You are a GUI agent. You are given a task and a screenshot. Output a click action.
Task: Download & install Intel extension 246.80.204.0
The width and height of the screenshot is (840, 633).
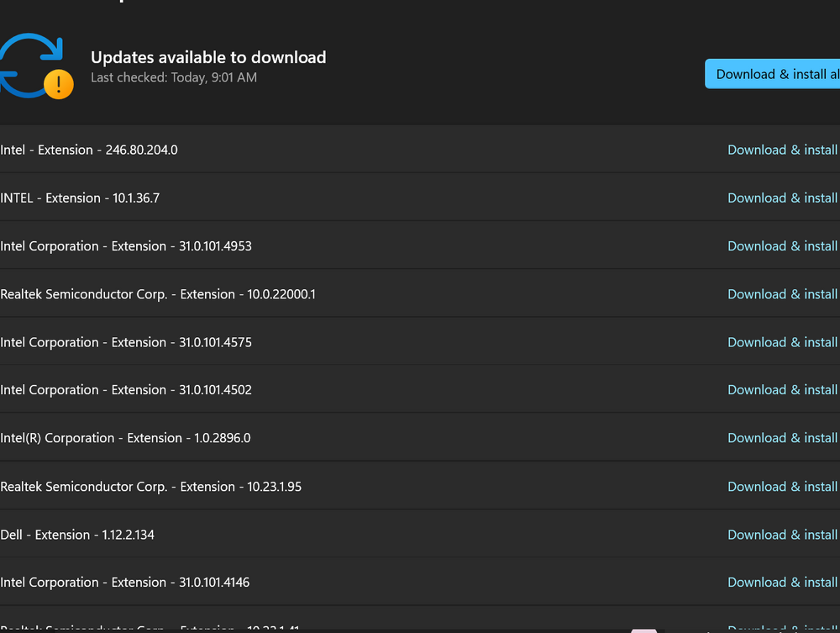(782, 150)
